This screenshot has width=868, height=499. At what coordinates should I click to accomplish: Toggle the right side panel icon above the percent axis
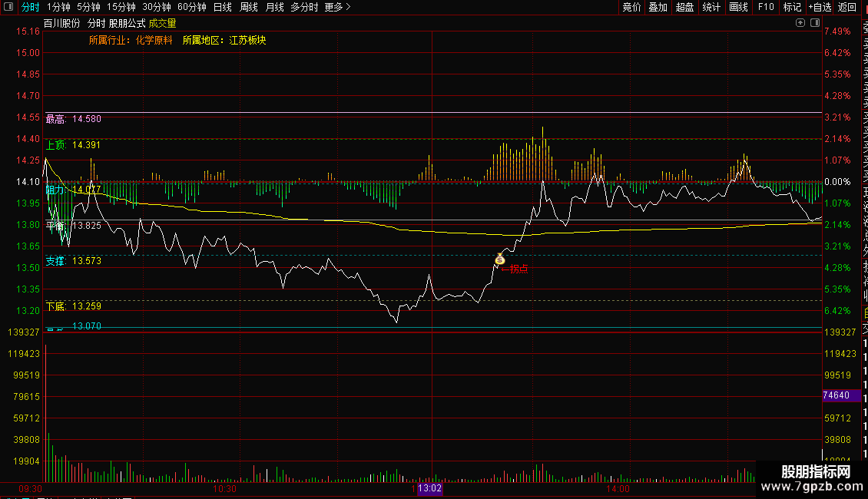[815, 23]
